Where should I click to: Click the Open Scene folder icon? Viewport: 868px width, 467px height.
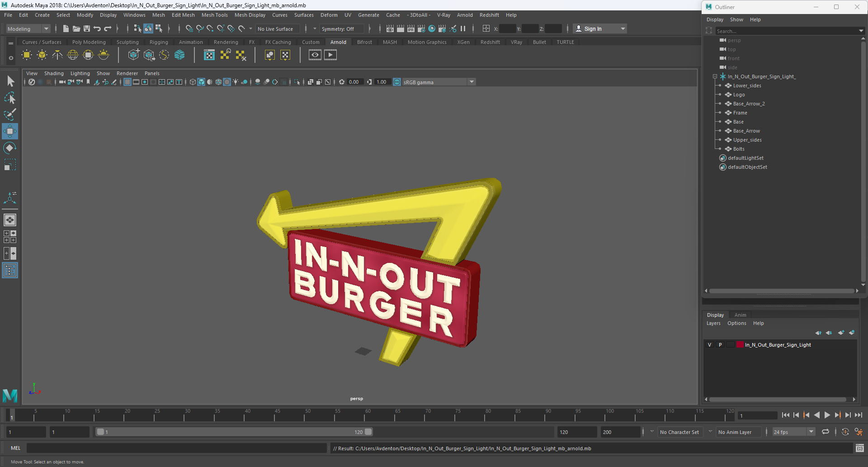[76, 29]
